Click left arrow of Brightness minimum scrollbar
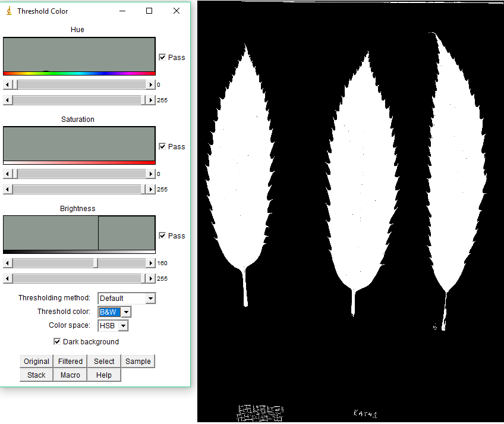 [x=8, y=263]
